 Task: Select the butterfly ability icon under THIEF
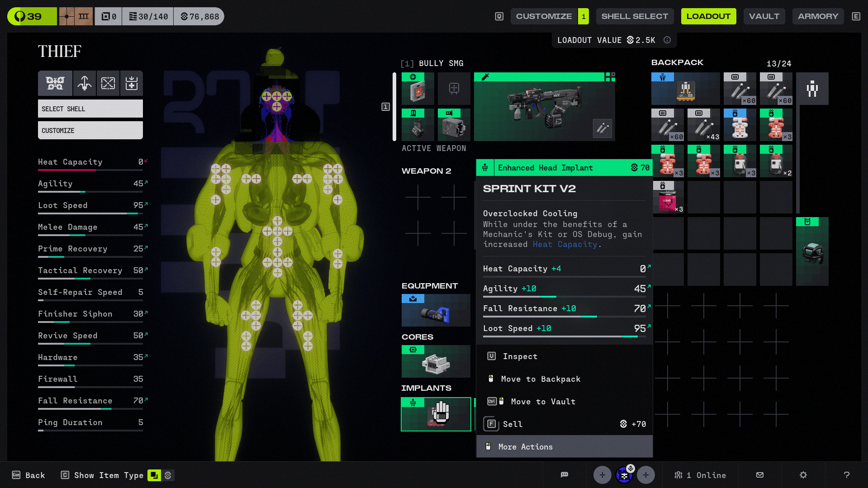55,83
